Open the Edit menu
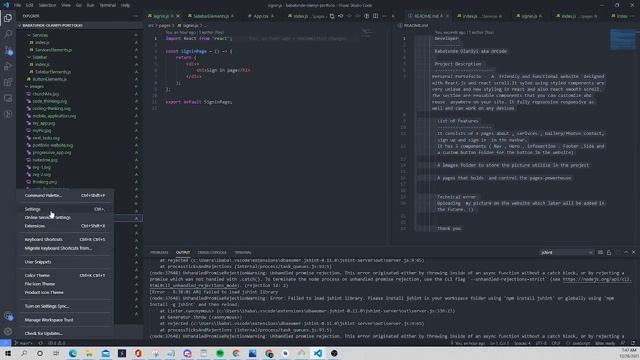 [x=29, y=5]
